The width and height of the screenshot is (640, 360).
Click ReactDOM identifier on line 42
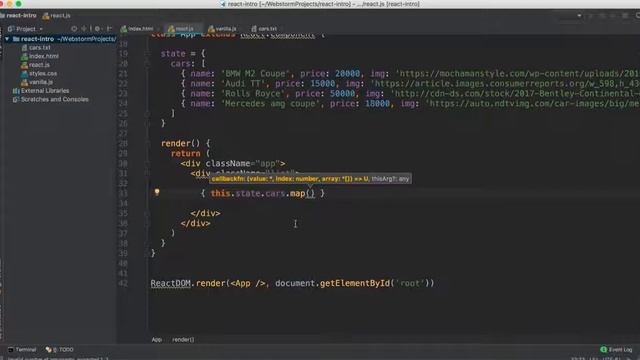pyautogui.click(x=170, y=283)
